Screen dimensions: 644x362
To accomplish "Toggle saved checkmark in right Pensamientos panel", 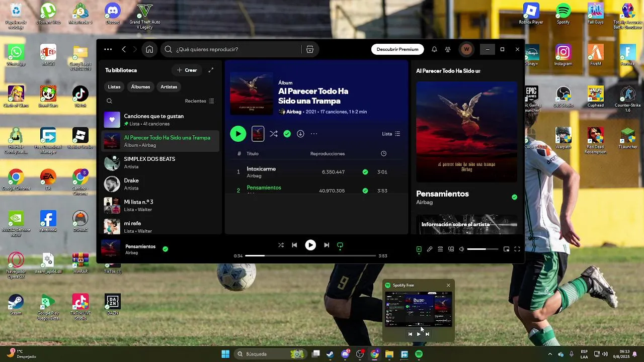I will tap(514, 197).
